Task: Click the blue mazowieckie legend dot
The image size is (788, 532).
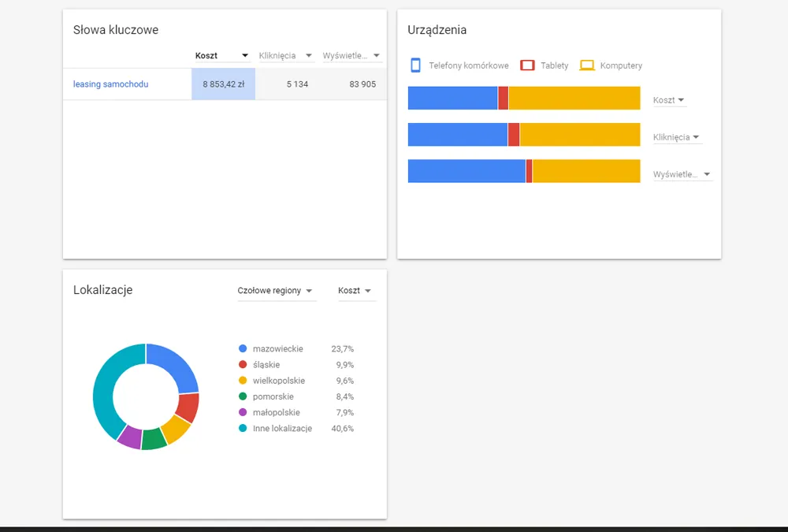Action: click(x=243, y=348)
